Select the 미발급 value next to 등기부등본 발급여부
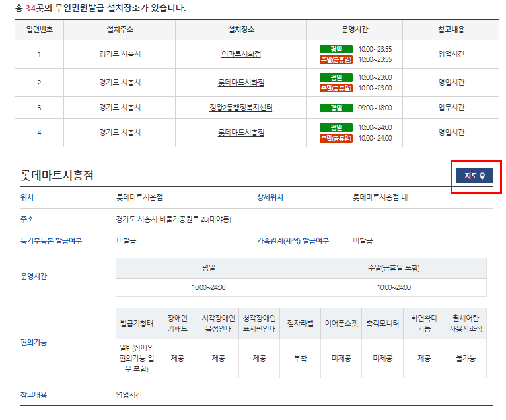This screenshot has height=420, width=506. [x=126, y=241]
